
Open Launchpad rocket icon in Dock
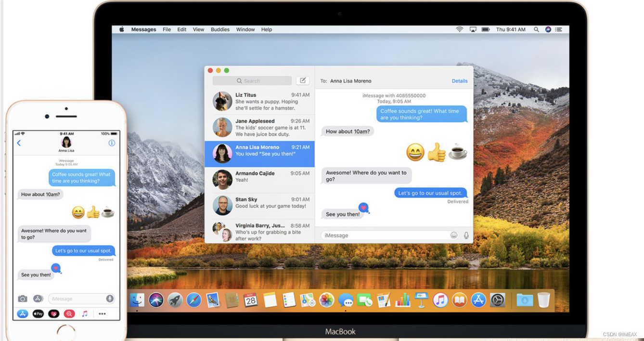(175, 300)
